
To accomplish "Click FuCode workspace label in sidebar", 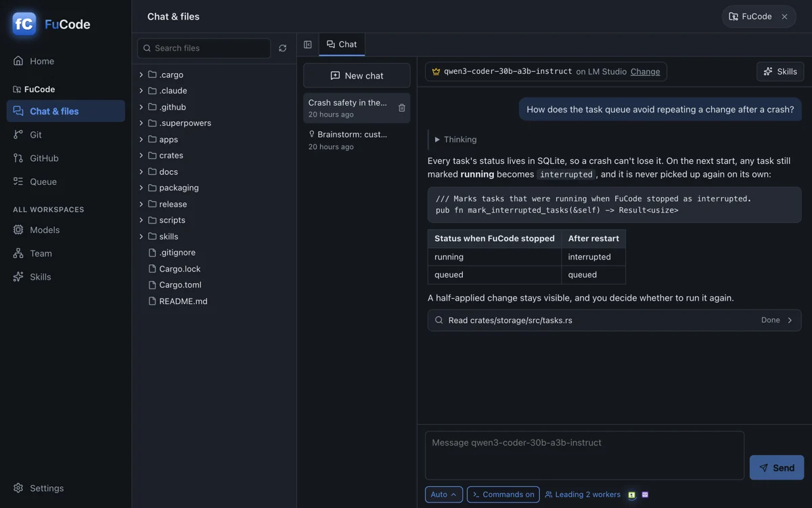I will (x=34, y=89).
